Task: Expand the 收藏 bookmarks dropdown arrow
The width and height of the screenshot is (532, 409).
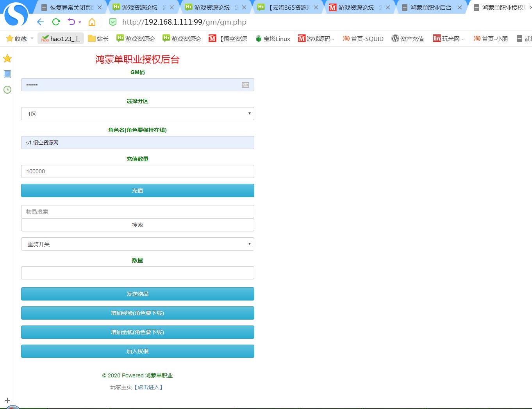Action: (32, 39)
